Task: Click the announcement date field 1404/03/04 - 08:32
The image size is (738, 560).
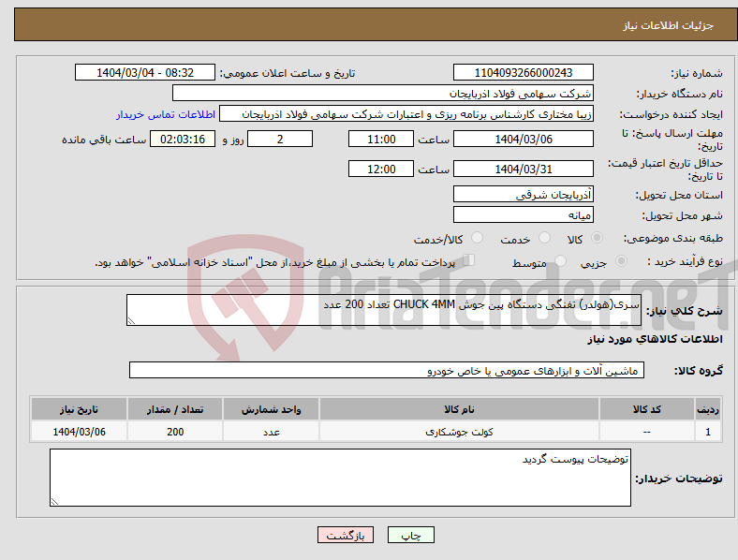Action: (x=145, y=72)
